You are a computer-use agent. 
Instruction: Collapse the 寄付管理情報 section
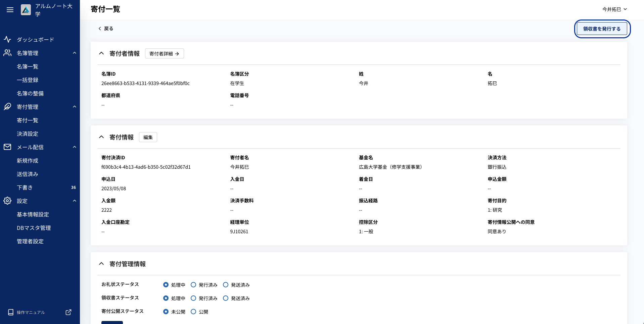pos(101,264)
